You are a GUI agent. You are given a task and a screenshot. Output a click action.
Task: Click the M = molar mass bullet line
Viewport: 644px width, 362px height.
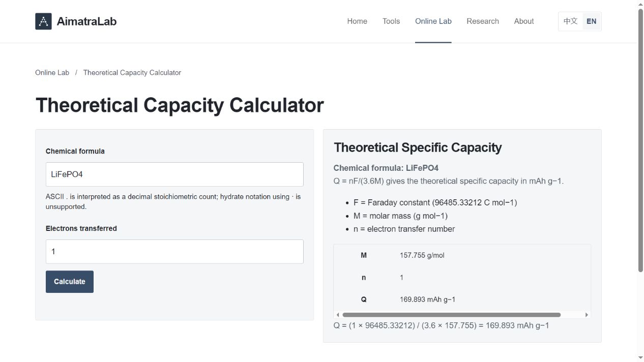click(x=400, y=216)
